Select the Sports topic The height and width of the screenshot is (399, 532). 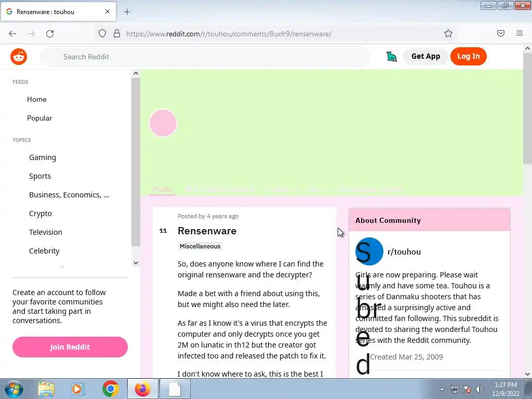point(40,176)
